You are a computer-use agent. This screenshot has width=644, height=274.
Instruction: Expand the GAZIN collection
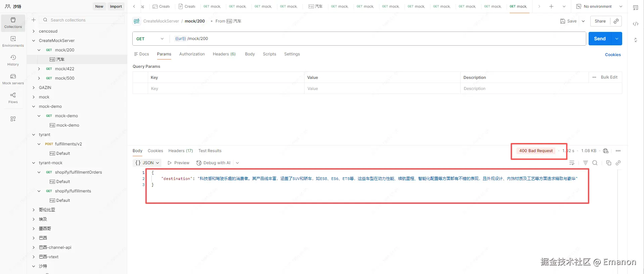pyautogui.click(x=34, y=88)
